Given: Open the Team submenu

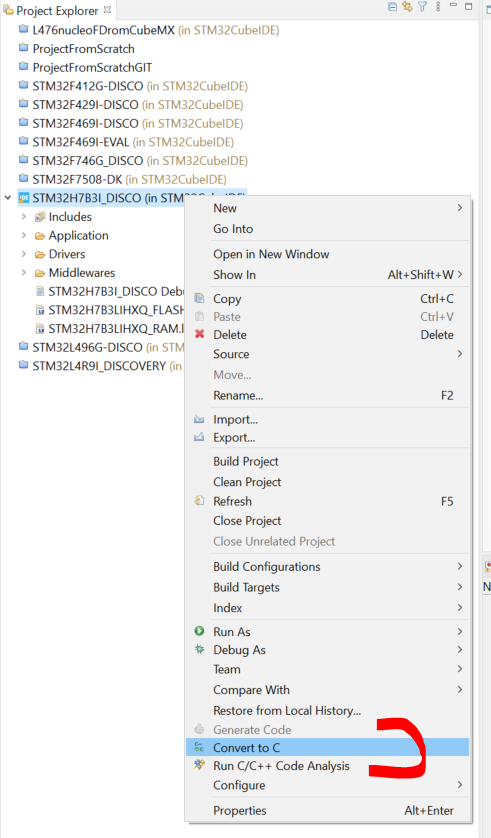Looking at the screenshot, I should [x=328, y=669].
